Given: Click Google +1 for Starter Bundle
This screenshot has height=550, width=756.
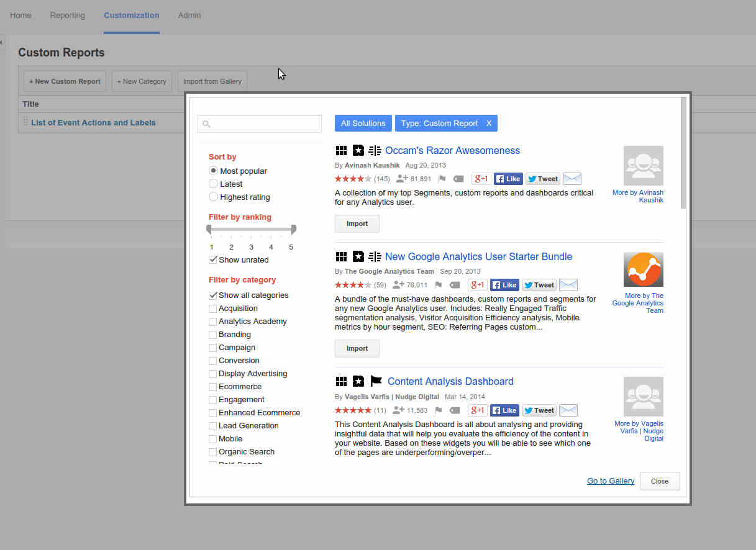Looking at the screenshot, I should 477,285.
